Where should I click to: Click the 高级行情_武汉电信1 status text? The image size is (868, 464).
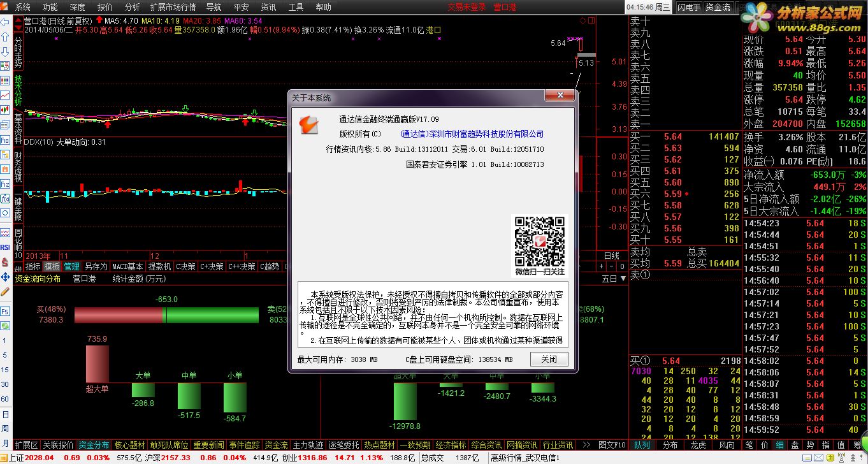coord(524,458)
